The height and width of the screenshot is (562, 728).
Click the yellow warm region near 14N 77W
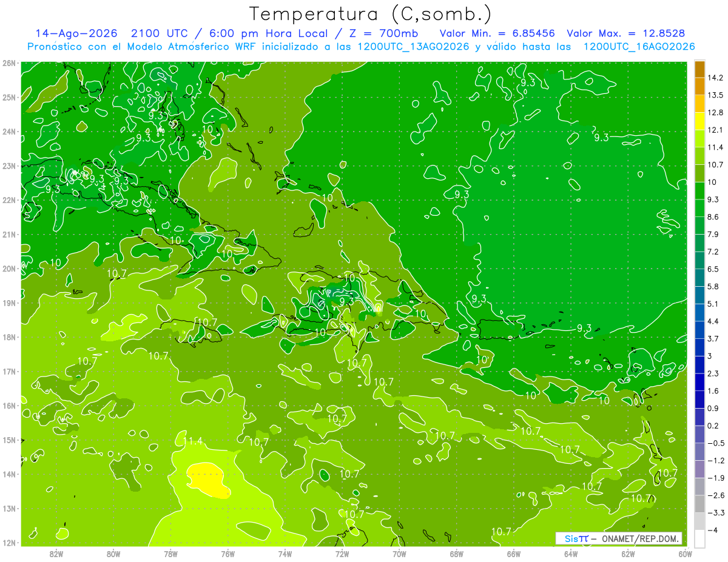click(208, 480)
